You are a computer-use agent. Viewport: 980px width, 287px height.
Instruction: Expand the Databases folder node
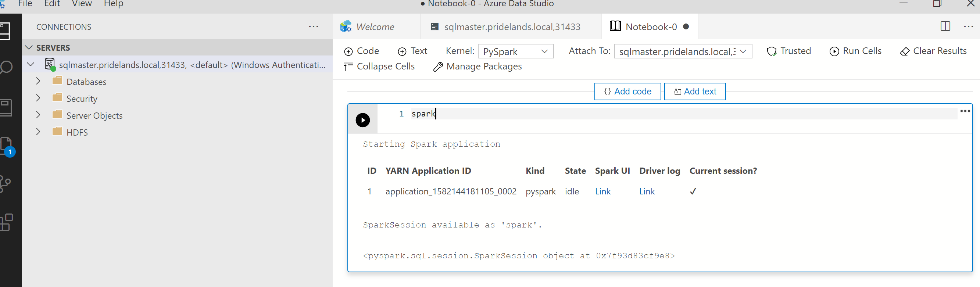click(x=38, y=81)
